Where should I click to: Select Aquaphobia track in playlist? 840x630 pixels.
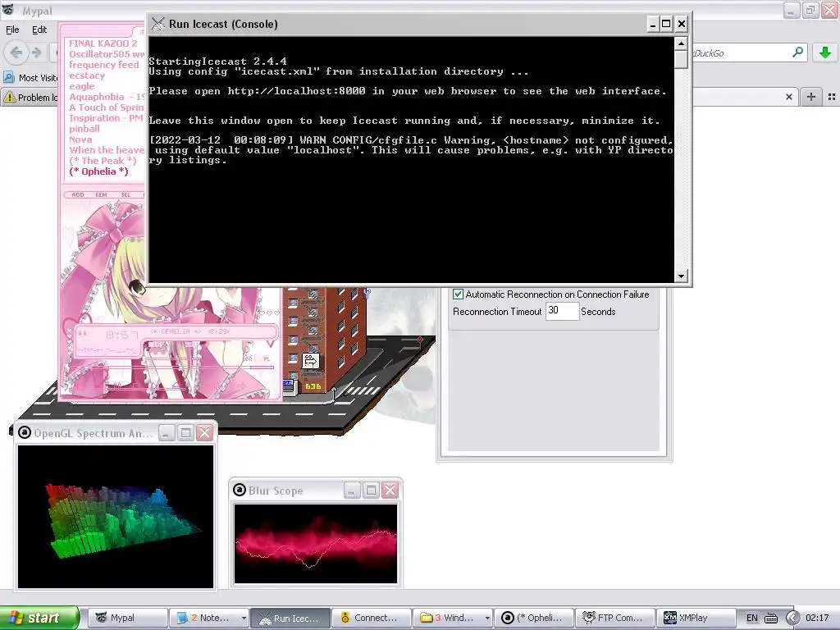pos(107,97)
